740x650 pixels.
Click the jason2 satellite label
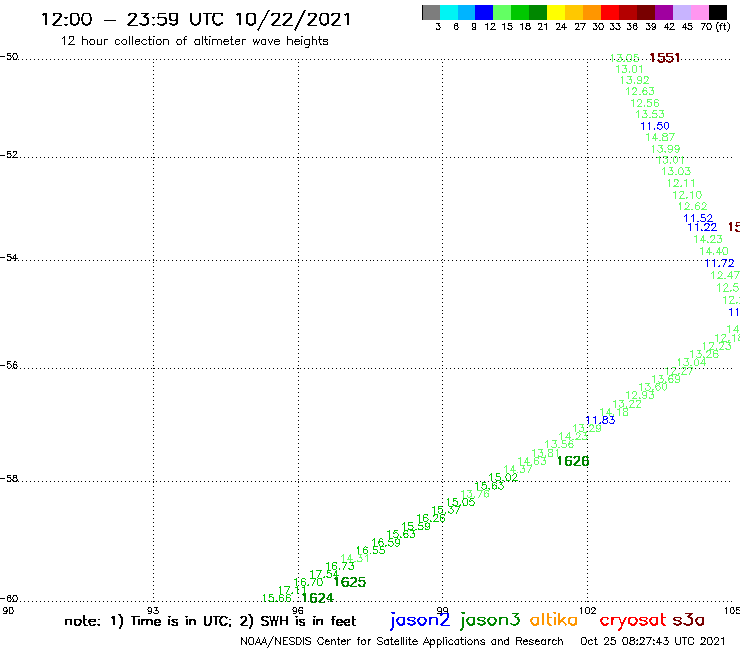420,620
